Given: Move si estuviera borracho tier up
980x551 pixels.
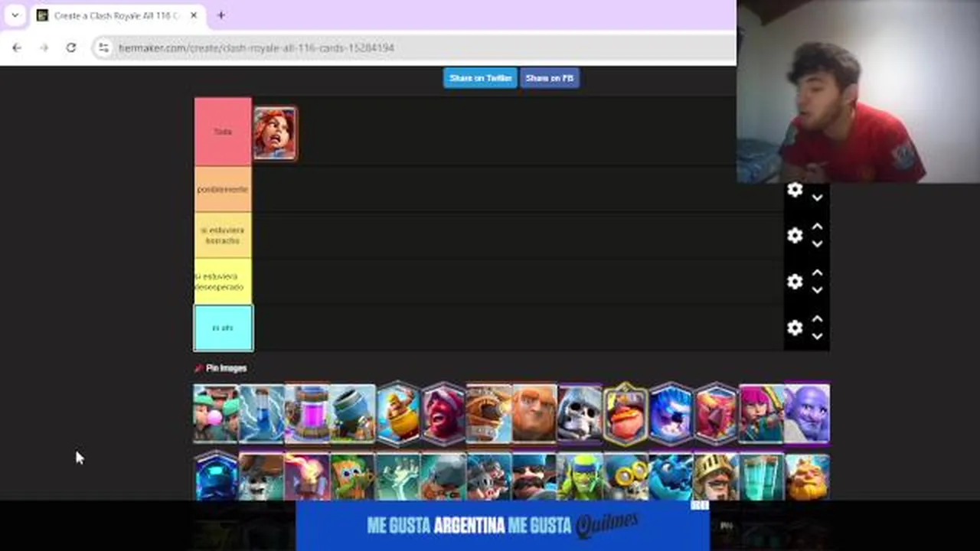Looking at the screenshot, I should point(817,227).
